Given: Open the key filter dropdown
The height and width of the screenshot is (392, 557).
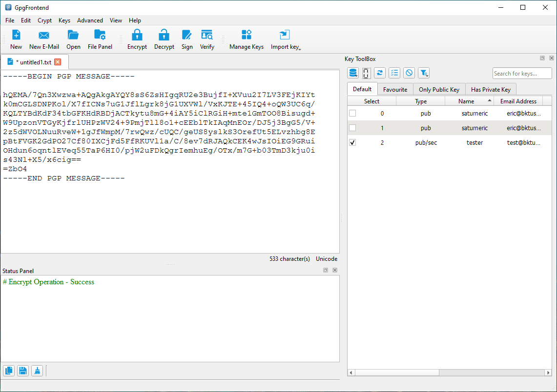Looking at the screenshot, I should point(424,73).
